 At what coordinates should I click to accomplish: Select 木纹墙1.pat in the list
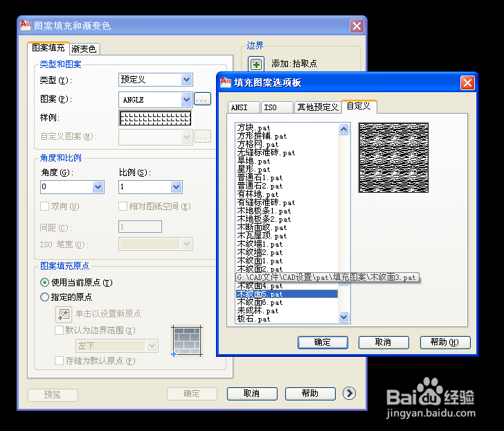260,245
